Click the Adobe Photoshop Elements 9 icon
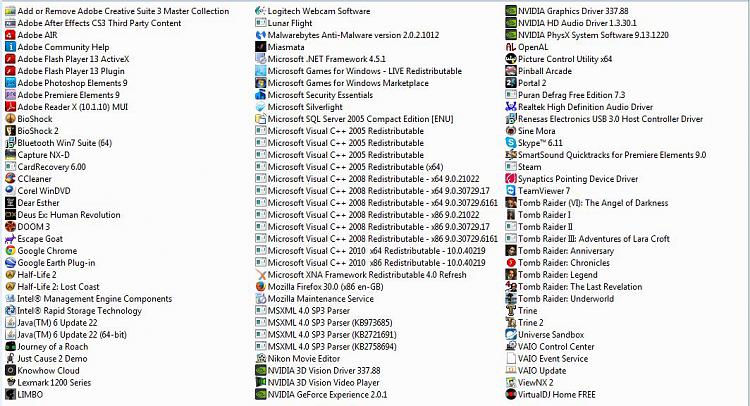This screenshot has height=406, width=750. [10, 83]
